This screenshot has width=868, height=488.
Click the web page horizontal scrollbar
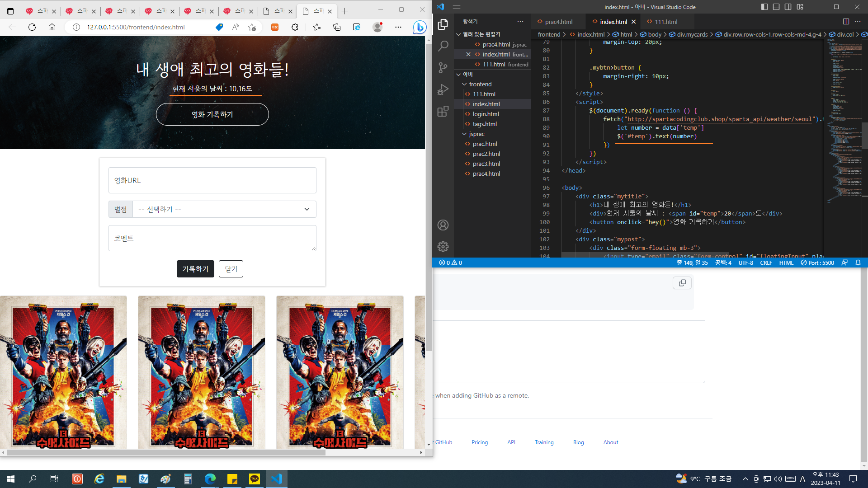click(166, 452)
